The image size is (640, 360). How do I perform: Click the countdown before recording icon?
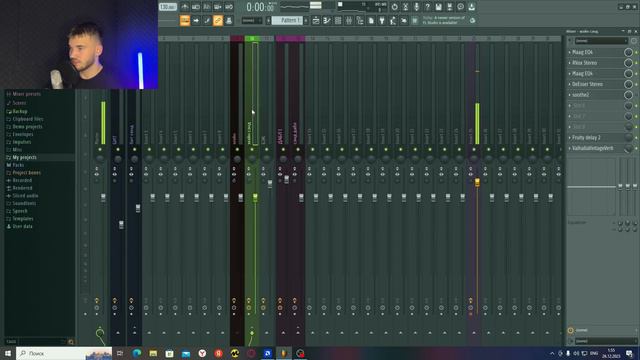click(x=207, y=7)
